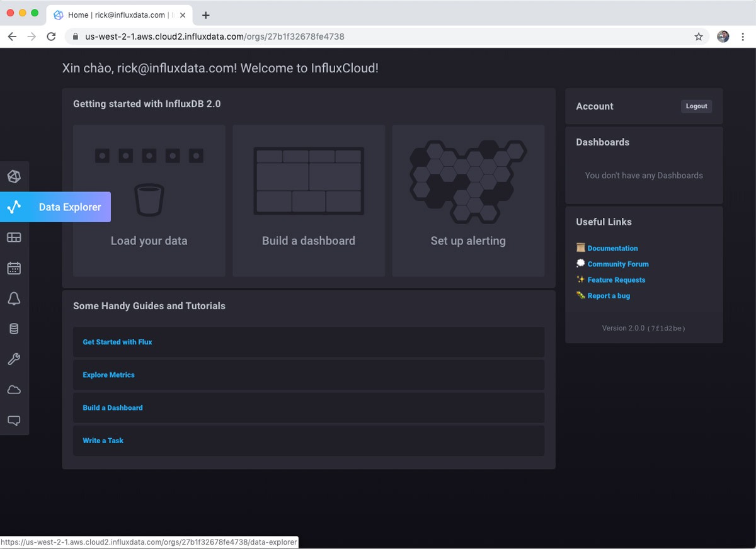756x549 pixels.
Task: Open Alerts via the bell icon
Action: click(x=14, y=298)
